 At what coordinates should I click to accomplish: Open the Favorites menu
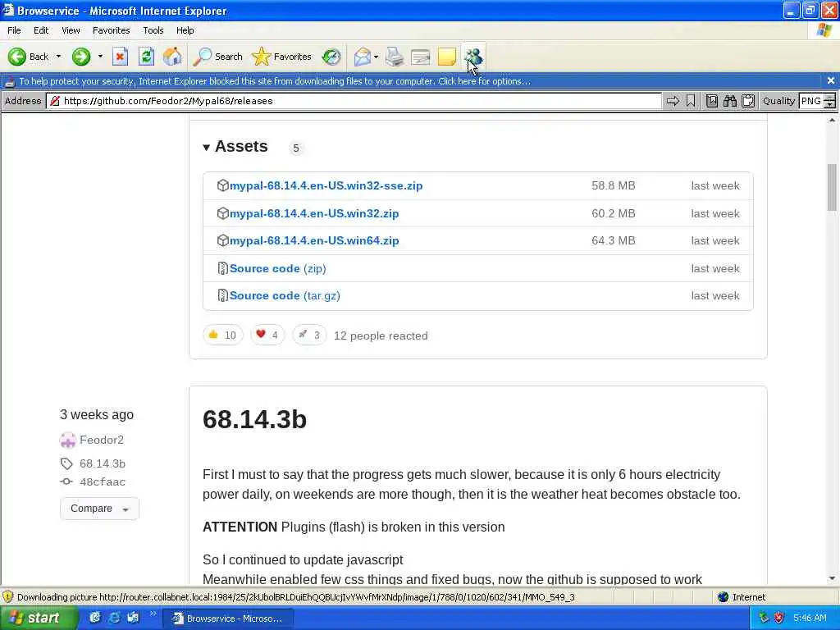[x=111, y=30]
